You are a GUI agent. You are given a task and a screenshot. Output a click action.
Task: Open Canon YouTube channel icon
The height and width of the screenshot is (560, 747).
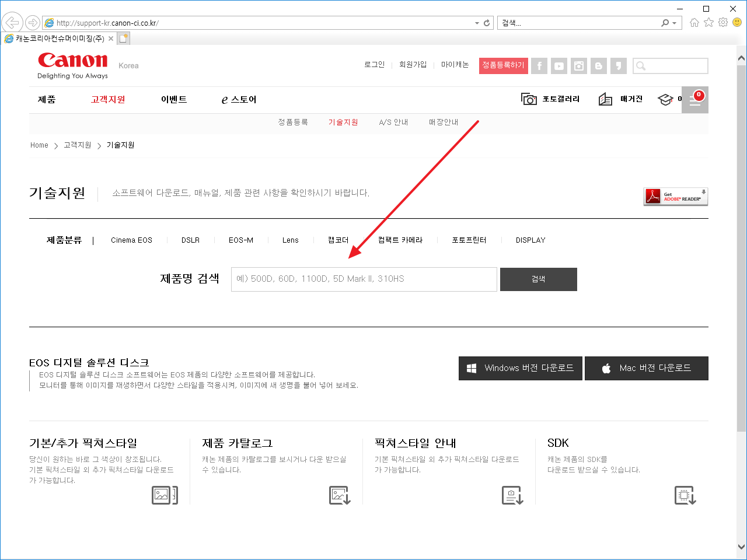559,66
